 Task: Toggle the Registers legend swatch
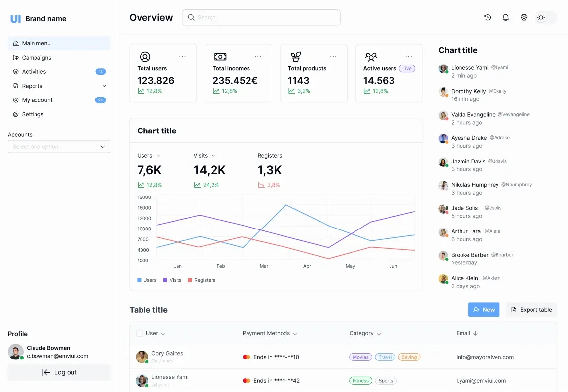pos(190,280)
